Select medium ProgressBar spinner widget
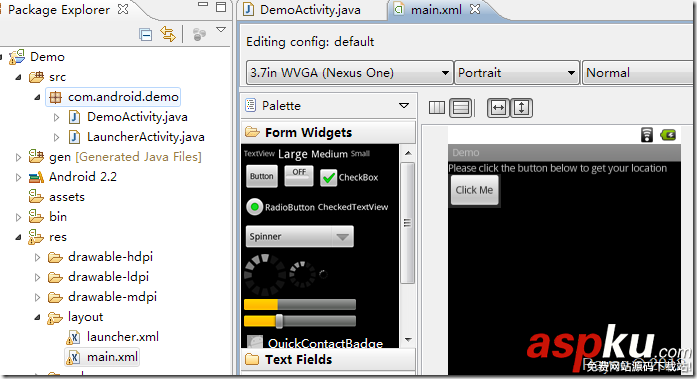697x379 pixels. tap(303, 275)
